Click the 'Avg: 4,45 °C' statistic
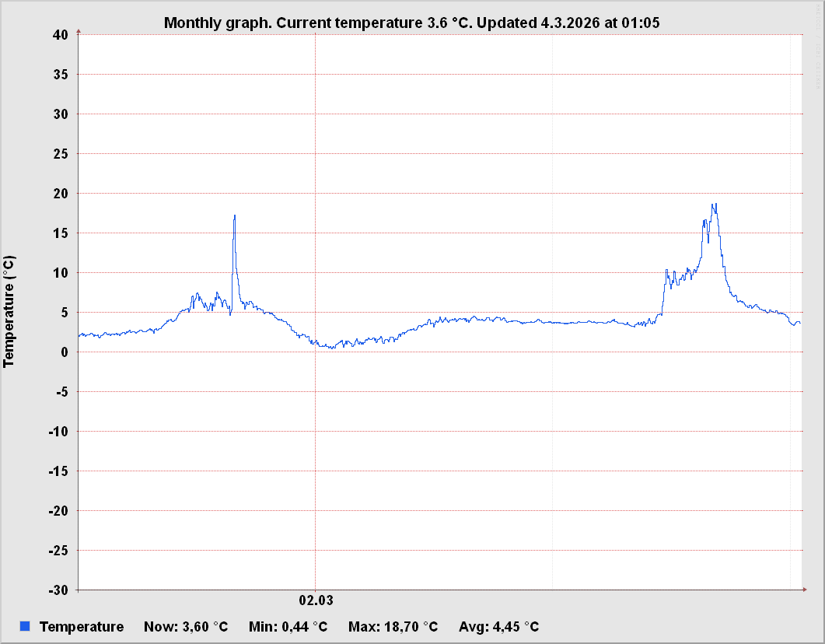 tap(498, 627)
